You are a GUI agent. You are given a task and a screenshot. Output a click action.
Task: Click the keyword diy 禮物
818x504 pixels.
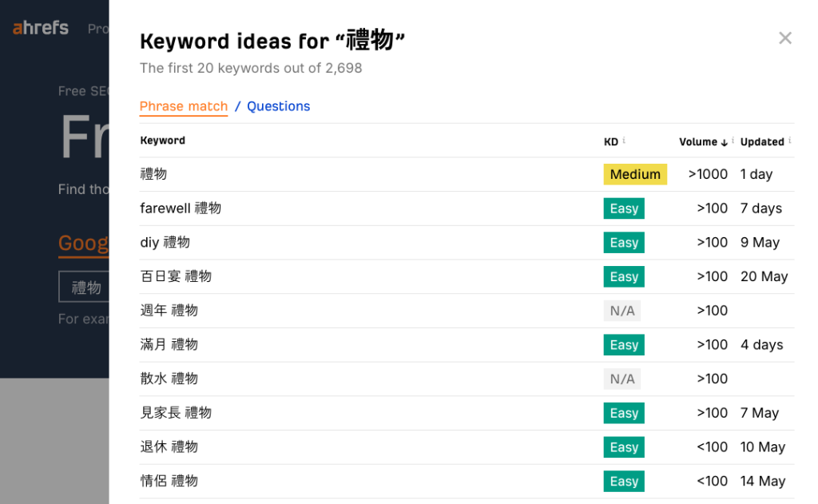[x=165, y=243]
